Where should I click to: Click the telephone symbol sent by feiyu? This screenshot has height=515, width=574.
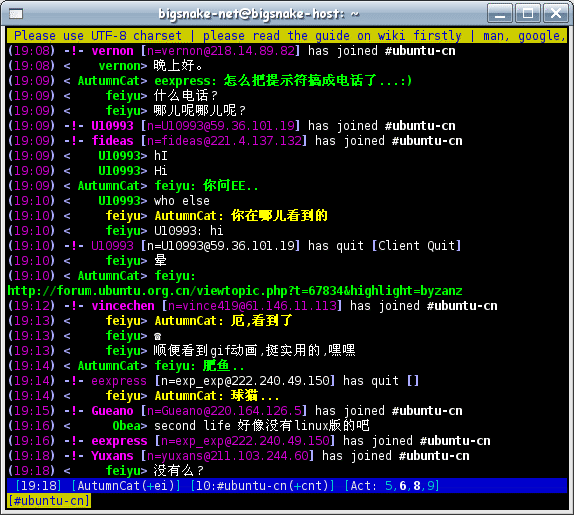point(157,336)
